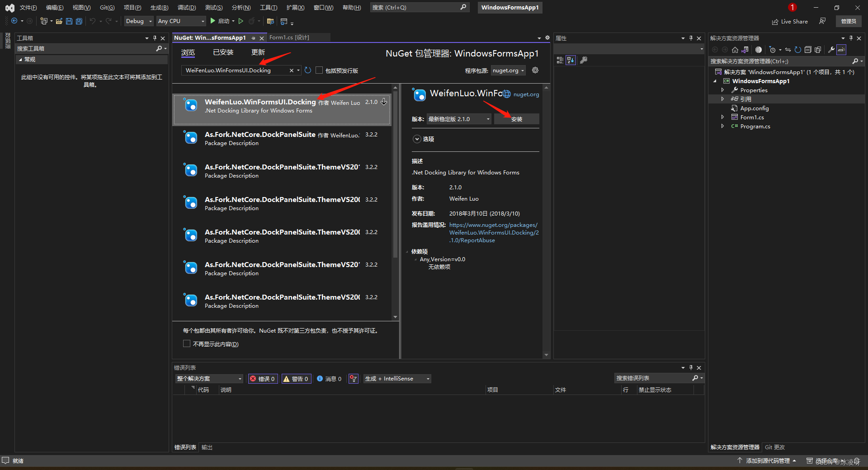The width and height of the screenshot is (868, 470).
Task: Open property pages wrench in Properties panel
Action: pyautogui.click(x=584, y=60)
